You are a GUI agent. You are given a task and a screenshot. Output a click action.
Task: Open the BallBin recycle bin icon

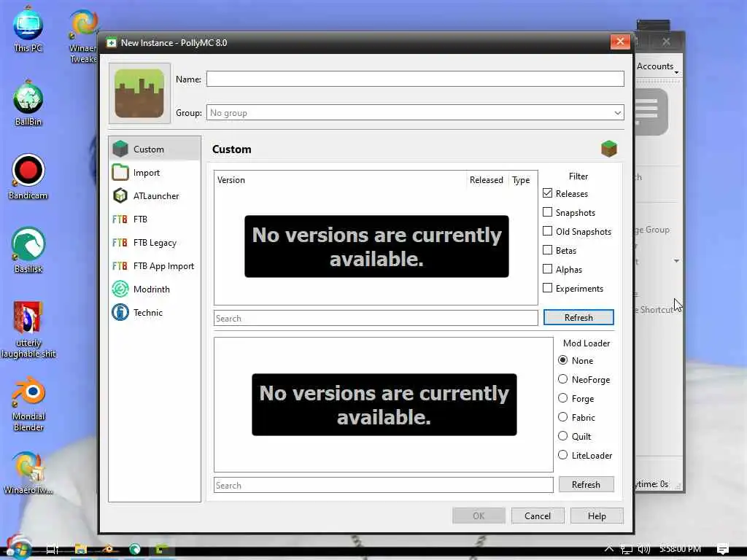[x=28, y=103]
